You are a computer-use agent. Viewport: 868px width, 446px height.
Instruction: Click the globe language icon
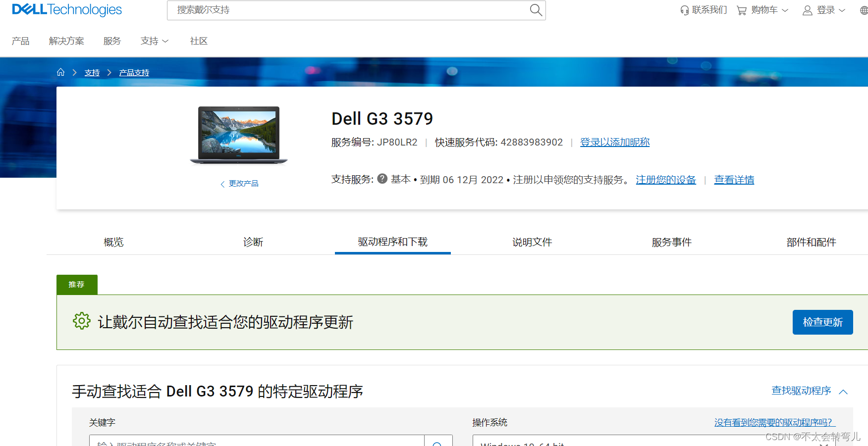click(864, 10)
